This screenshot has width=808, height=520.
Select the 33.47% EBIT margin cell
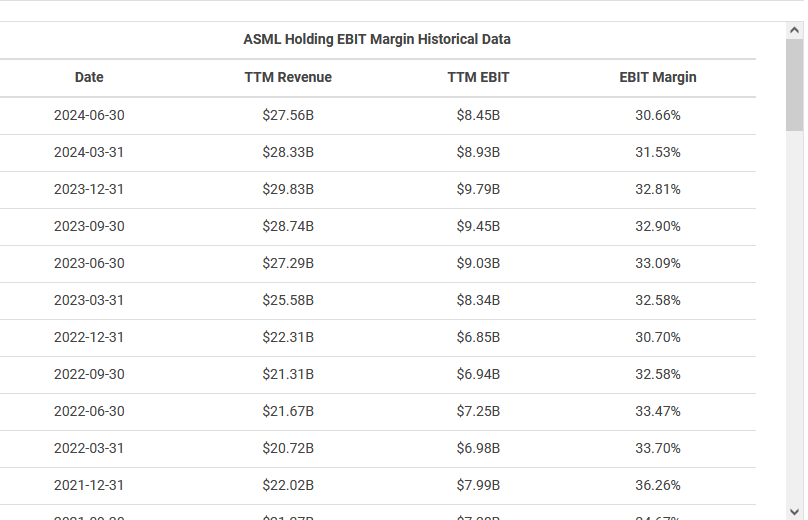(658, 412)
